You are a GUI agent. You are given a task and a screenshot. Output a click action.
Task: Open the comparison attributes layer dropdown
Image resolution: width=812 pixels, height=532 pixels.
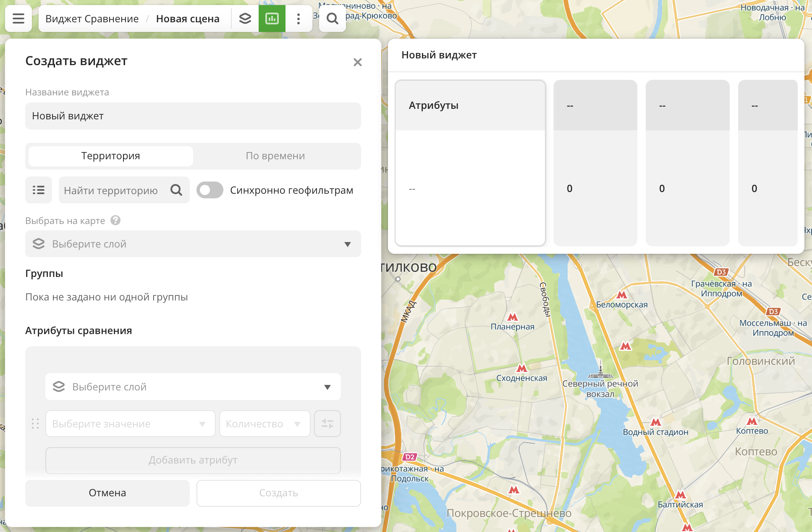coord(193,387)
